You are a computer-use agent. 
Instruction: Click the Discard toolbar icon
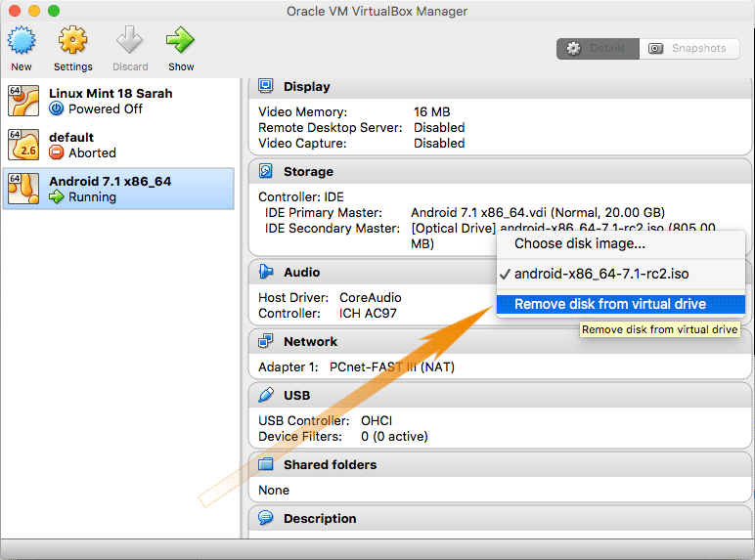[129, 40]
